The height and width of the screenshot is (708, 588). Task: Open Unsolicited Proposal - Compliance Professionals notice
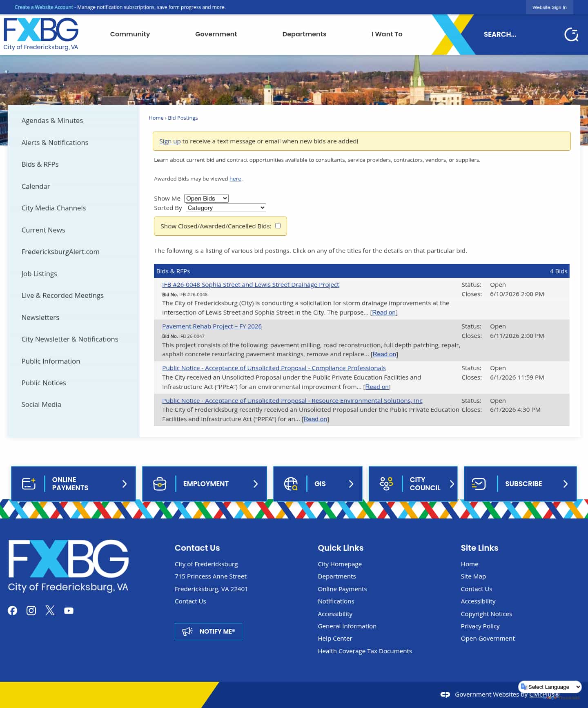tap(274, 368)
